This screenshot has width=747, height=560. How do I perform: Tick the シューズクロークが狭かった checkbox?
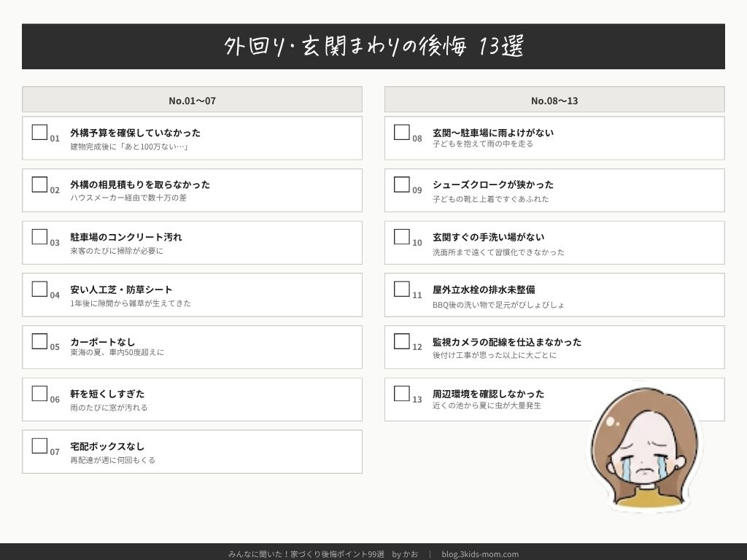coord(402,184)
